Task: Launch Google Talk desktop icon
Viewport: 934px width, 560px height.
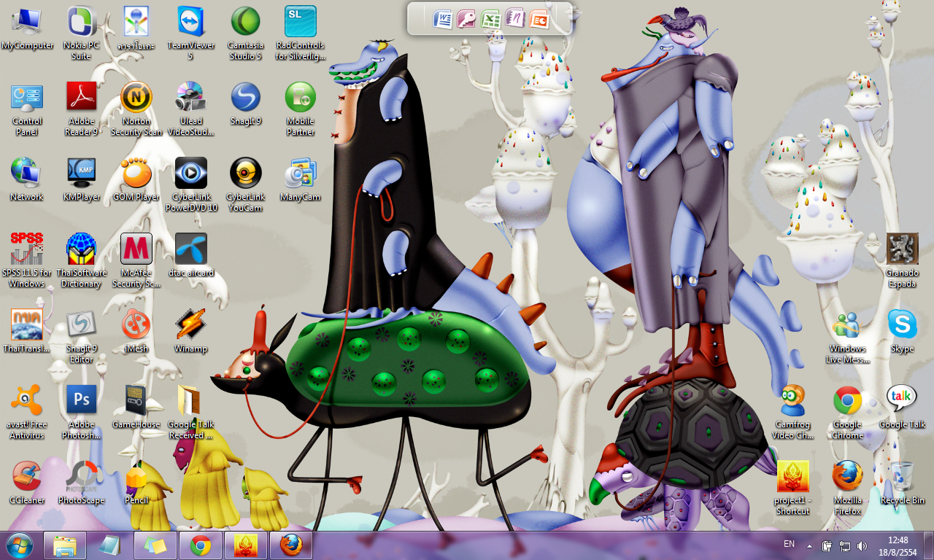Action: coord(903,408)
